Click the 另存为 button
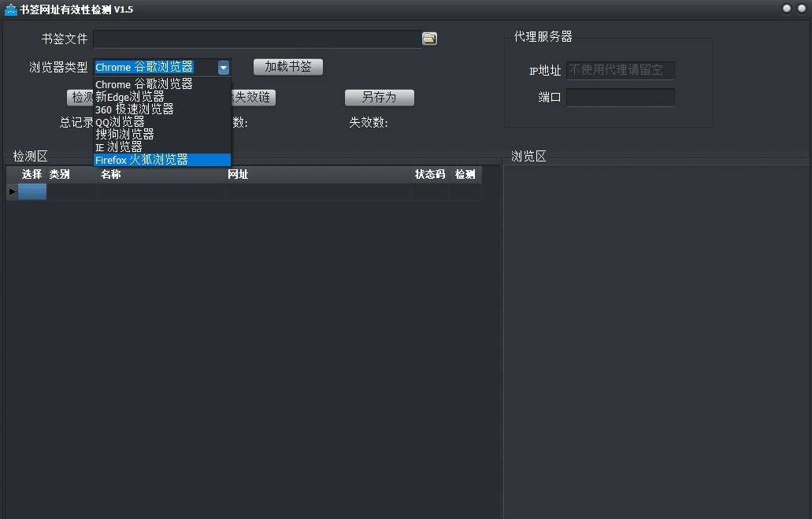 (x=379, y=98)
